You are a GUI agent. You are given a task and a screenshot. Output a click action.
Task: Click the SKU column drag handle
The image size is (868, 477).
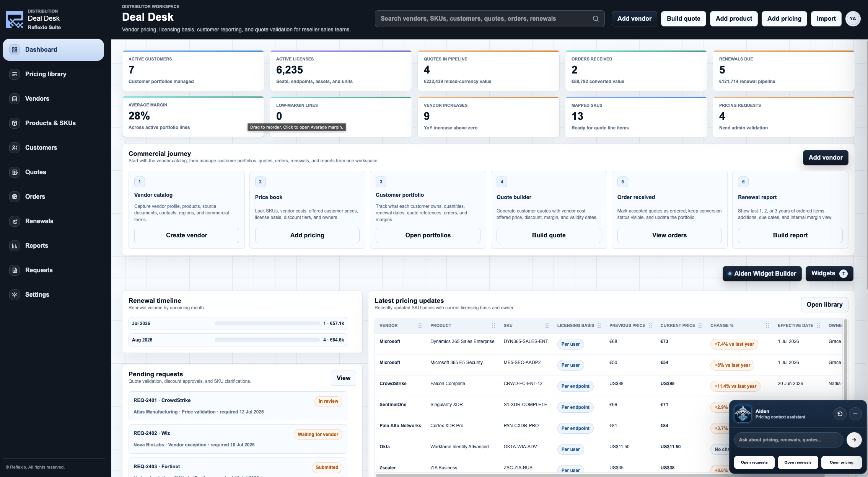(547, 326)
